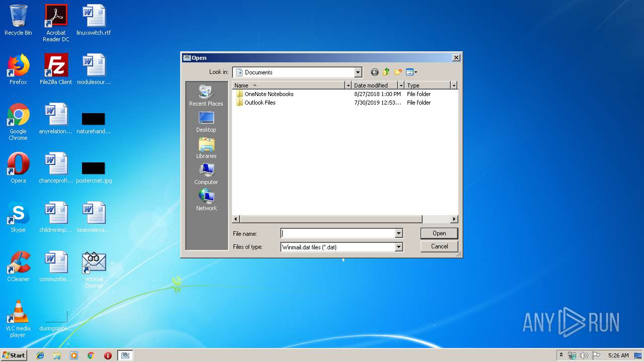Viewport: 644px width, 362px height.
Task: Open Date modified column filter arrow
Action: click(x=401, y=85)
